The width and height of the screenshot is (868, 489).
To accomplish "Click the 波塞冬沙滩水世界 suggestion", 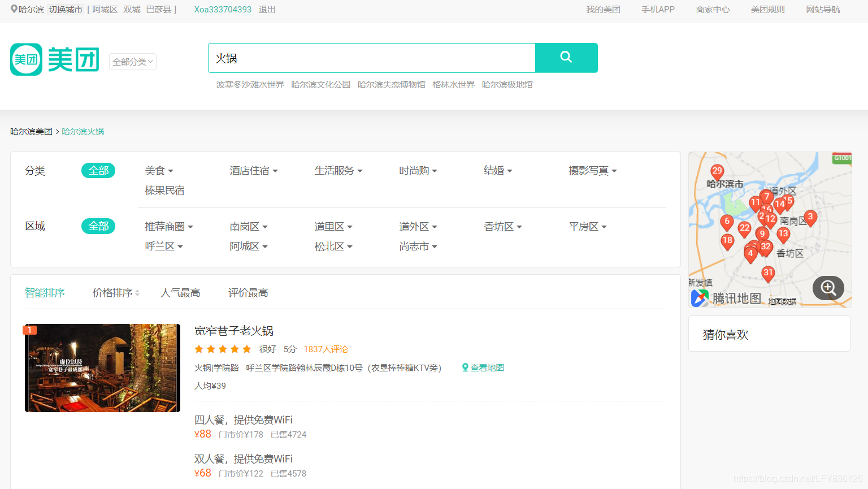I will [250, 85].
